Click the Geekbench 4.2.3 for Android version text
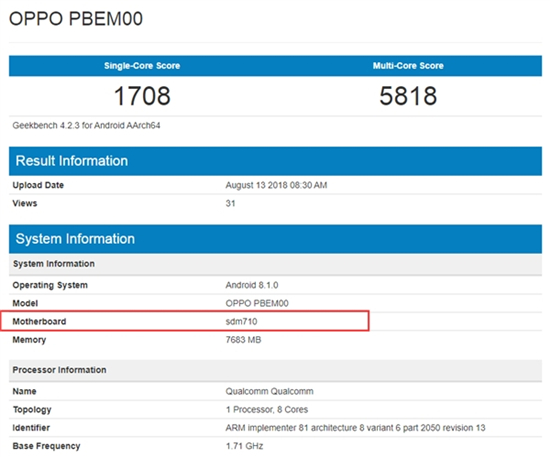The image size is (550, 457). [x=86, y=125]
